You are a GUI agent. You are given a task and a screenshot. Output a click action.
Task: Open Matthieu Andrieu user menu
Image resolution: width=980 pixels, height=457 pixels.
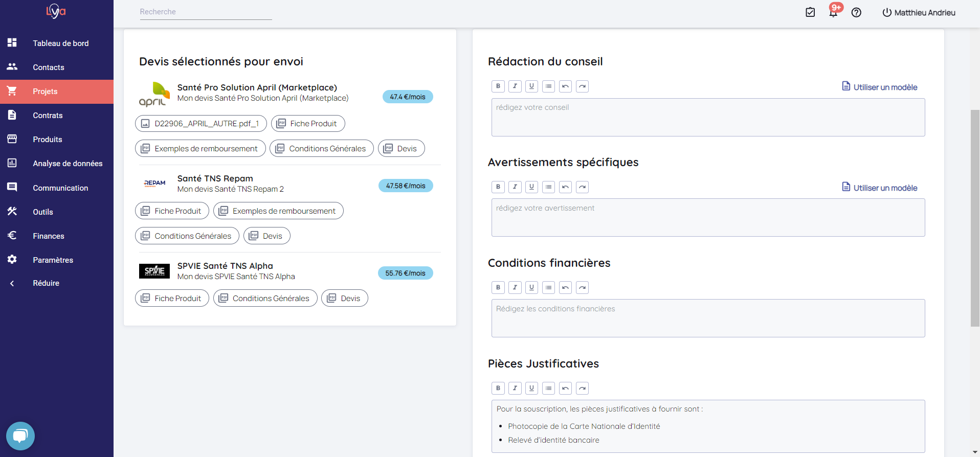[919, 13]
